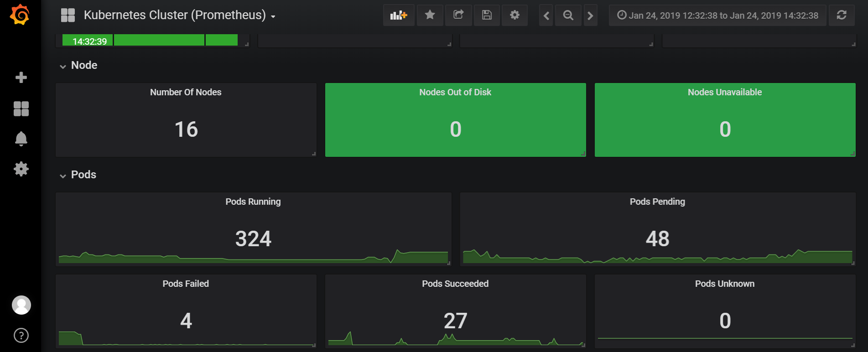The image size is (868, 352).
Task: Open the Kubernetes Cluster (Prometheus) dashboard picker
Action: point(179,15)
